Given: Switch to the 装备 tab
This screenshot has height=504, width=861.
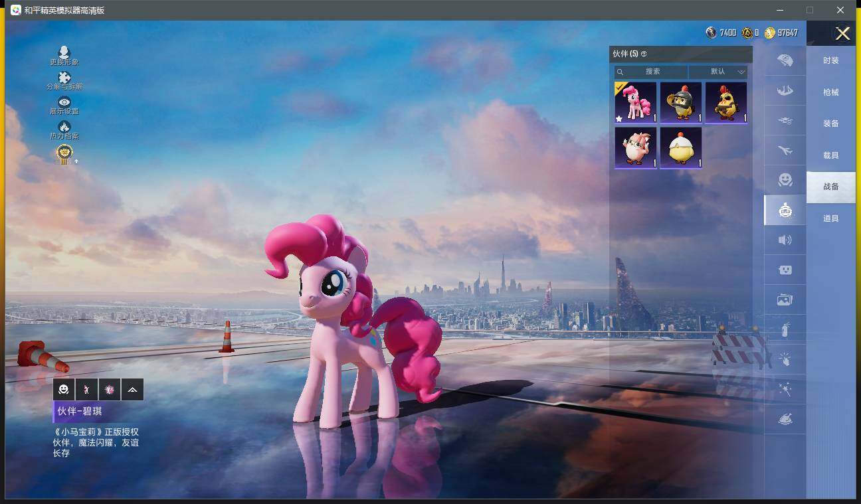Looking at the screenshot, I should (831, 124).
